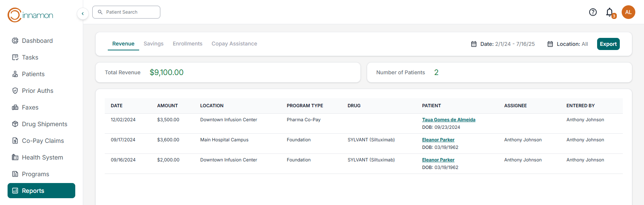
Task: Click the Prior Auths shield icon
Action: (15, 91)
